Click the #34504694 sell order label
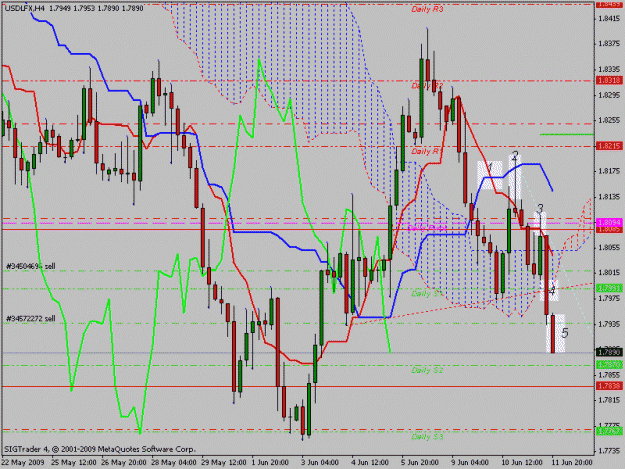 [x=31, y=266]
